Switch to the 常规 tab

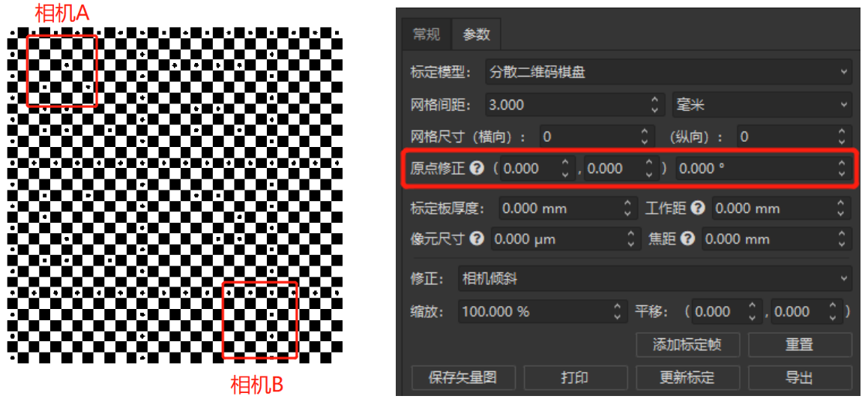click(x=427, y=34)
